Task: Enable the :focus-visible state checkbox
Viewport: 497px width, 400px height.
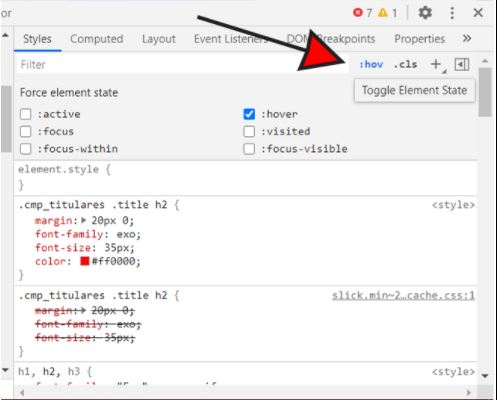Action: pyautogui.click(x=249, y=149)
